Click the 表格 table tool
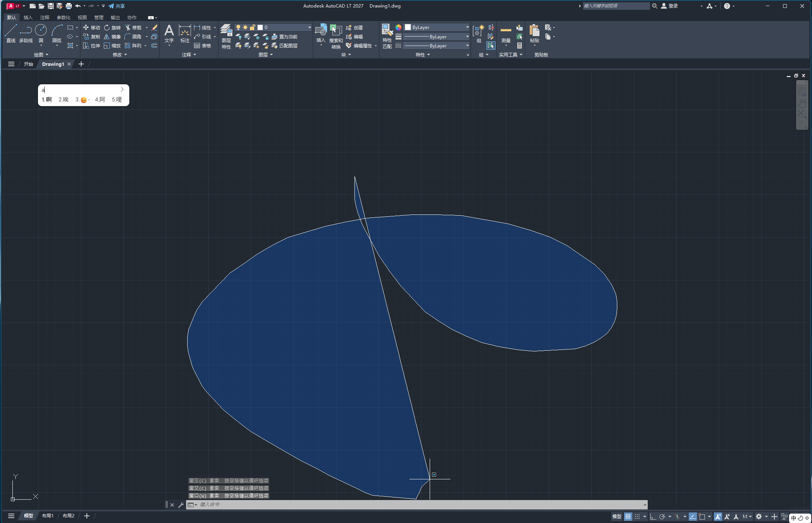 202,46
